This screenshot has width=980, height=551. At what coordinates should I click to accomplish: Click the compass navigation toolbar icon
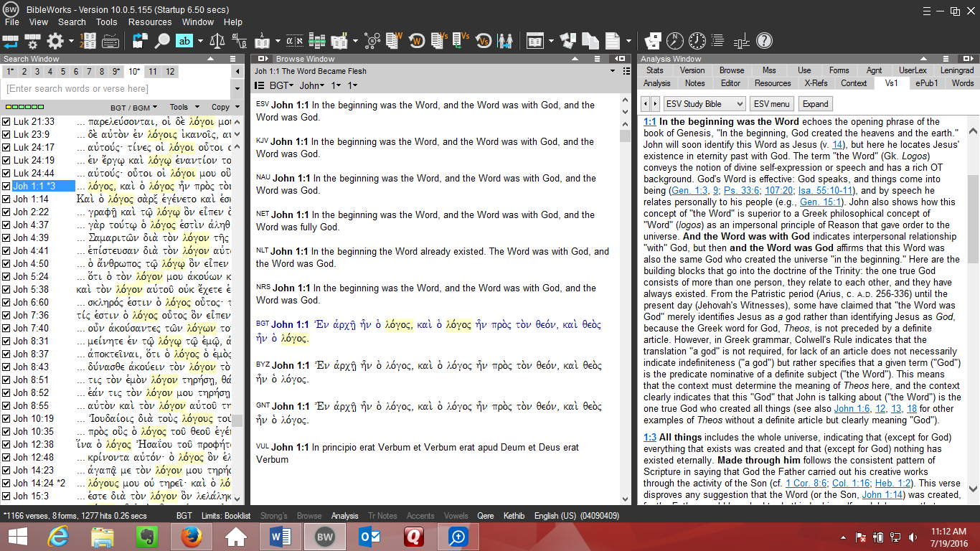pyautogui.click(x=674, y=41)
